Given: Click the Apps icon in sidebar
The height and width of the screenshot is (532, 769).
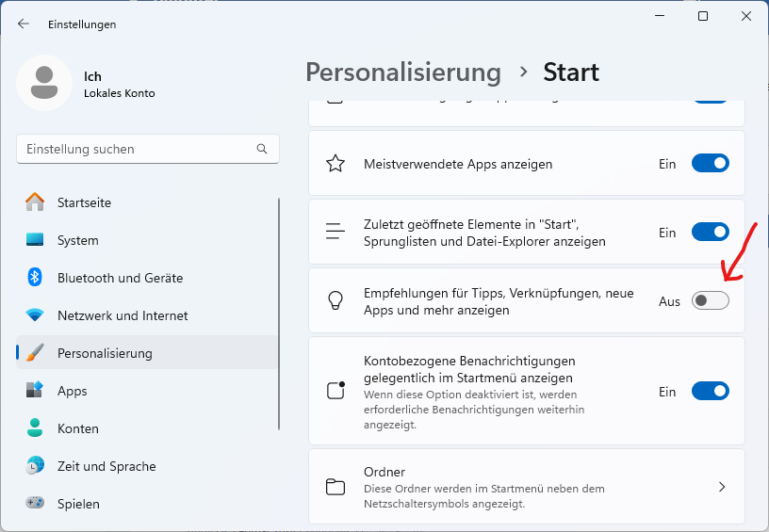Looking at the screenshot, I should pyautogui.click(x=35, y=391).
